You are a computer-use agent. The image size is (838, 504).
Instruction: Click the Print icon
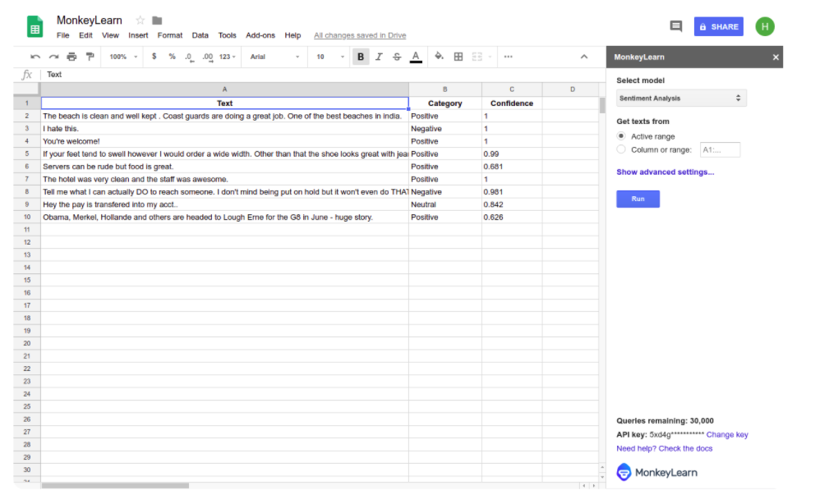click(x=71, y=57)
